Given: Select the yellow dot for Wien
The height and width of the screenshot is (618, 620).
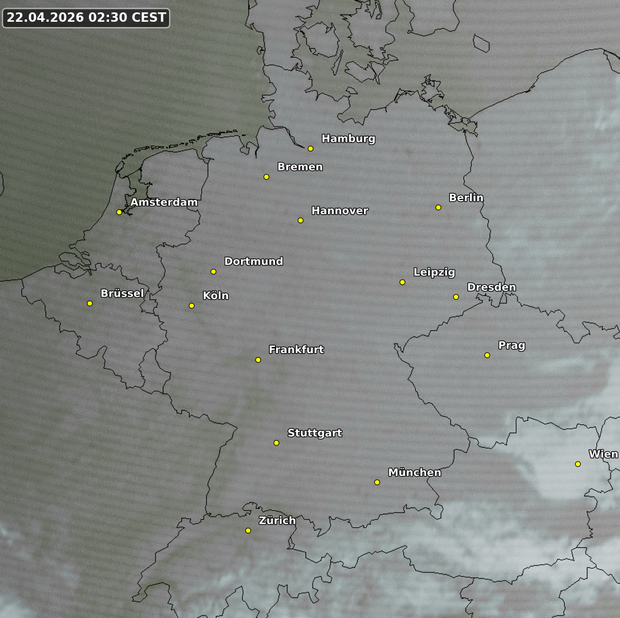Looking at the screenshot, I should [578, 464].
